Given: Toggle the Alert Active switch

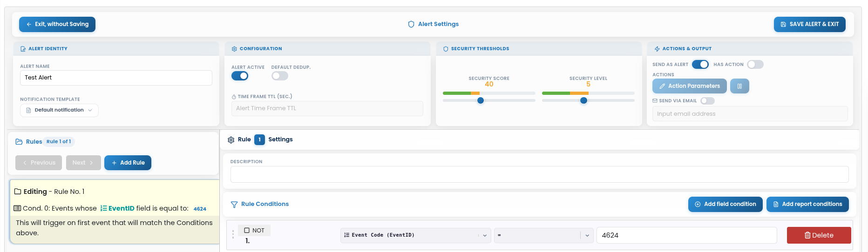Looking at the screenshot, I should (240, 76).
